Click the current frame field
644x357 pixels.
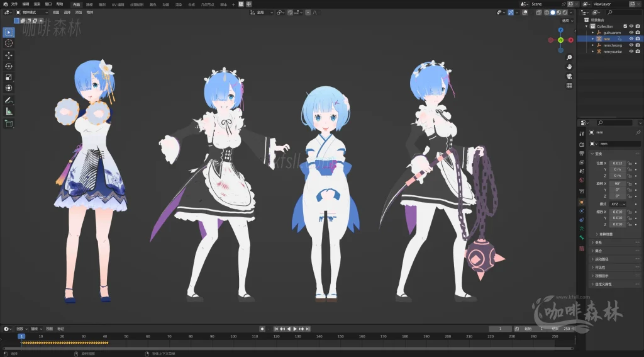(500, 329)
